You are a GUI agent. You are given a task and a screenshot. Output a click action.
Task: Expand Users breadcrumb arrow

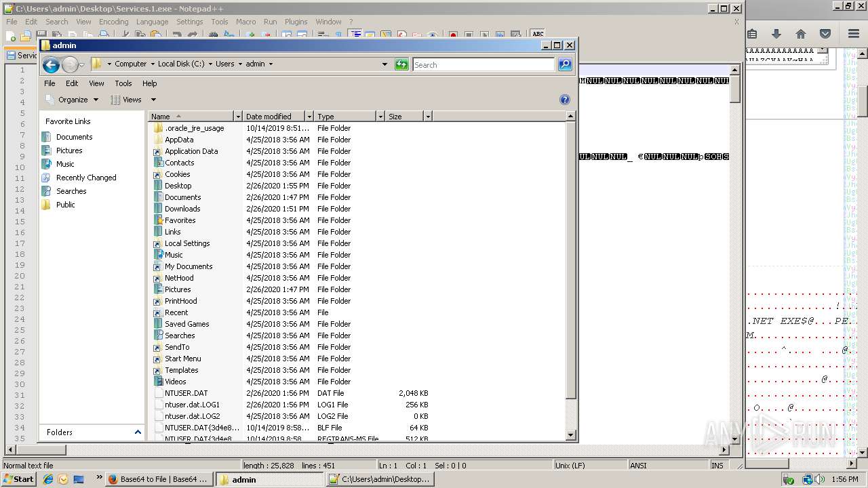[x=239, y=64]
